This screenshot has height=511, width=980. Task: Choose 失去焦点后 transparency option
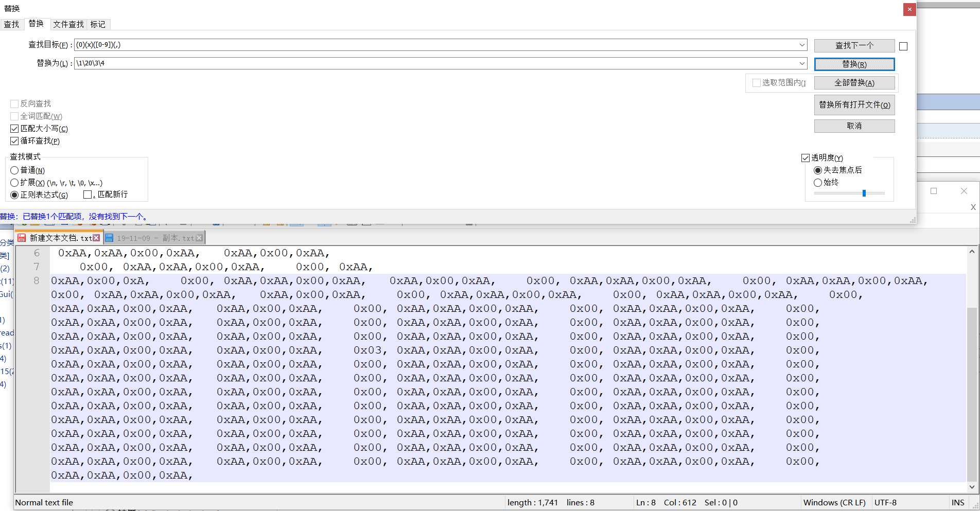[818, 170]
